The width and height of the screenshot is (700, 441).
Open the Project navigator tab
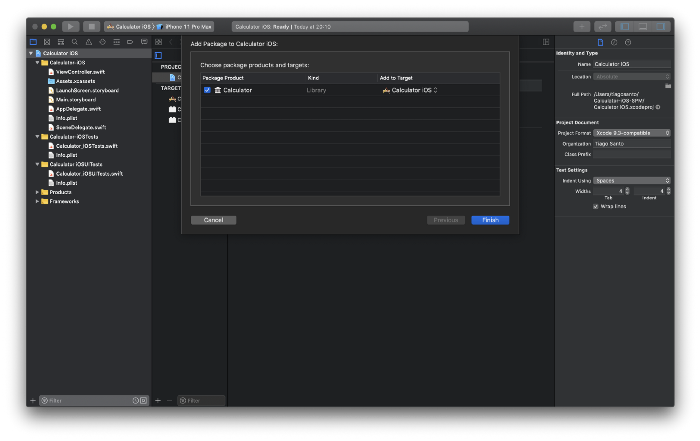click(x=33, y=42)
